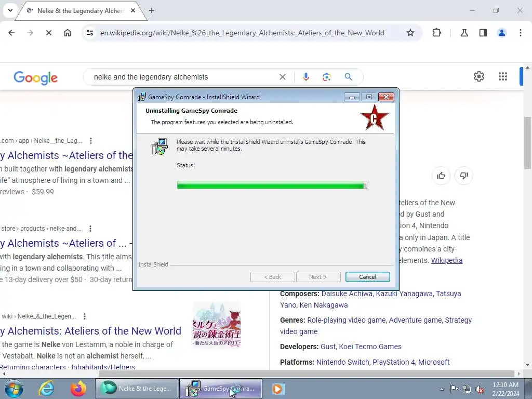Open Adventure game genre link
Image resolution: width=532 pixels, height=399 pixels.
[x=415, y=320]
